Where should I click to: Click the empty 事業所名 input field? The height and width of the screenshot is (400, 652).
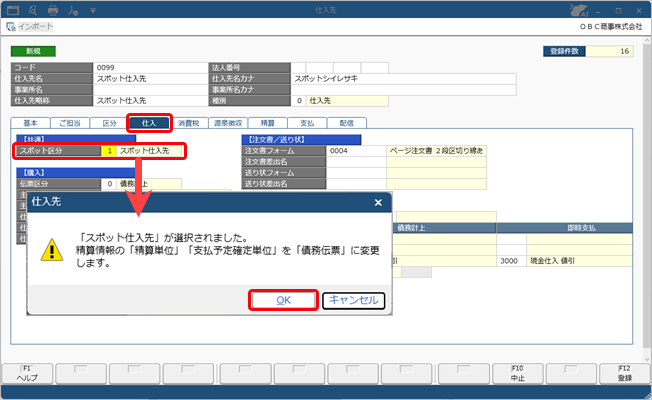[150, 89]
